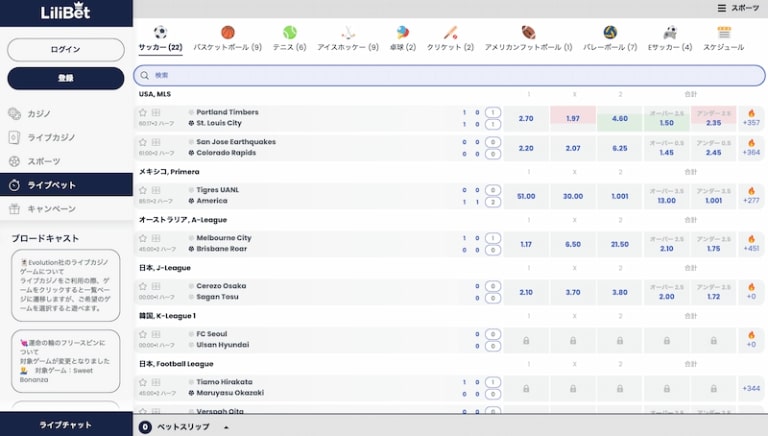Click the LiliBet logo
Viewport: 768px width, 436px height.
pyautogui.click(x=66, y=11)
